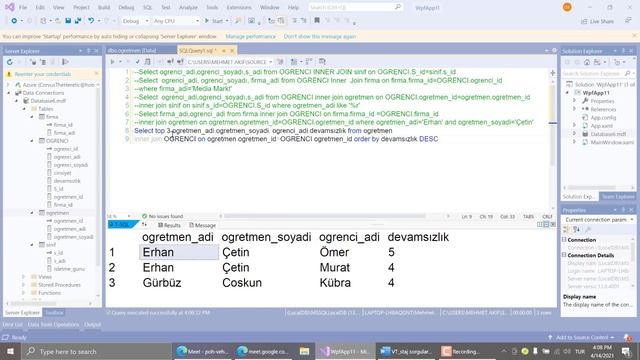Expand the Stored Procedures folder

click(x=24, y=285)
